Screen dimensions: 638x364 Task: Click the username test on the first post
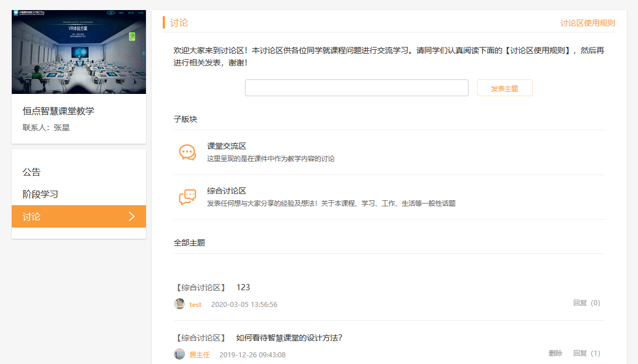[195, 305]
